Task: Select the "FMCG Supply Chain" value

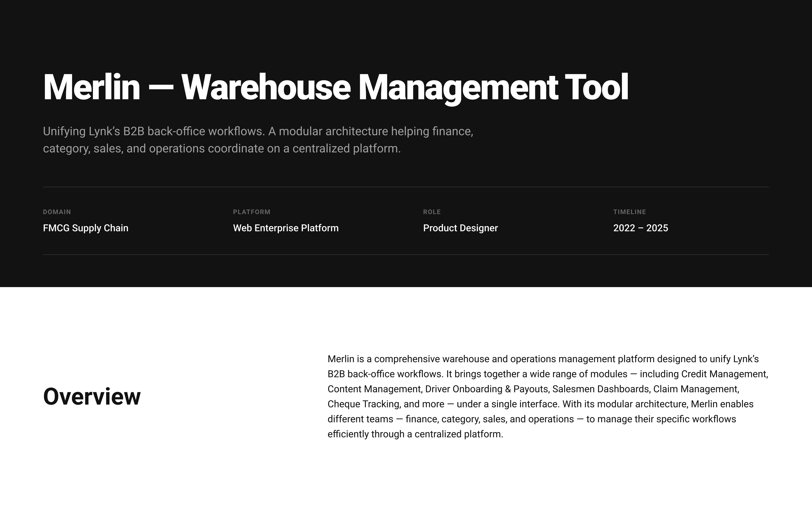Action: pyautogui.click(x=86, y=228)
